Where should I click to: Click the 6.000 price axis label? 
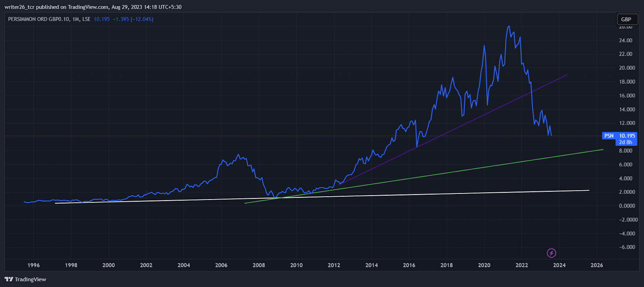point(625,164)
